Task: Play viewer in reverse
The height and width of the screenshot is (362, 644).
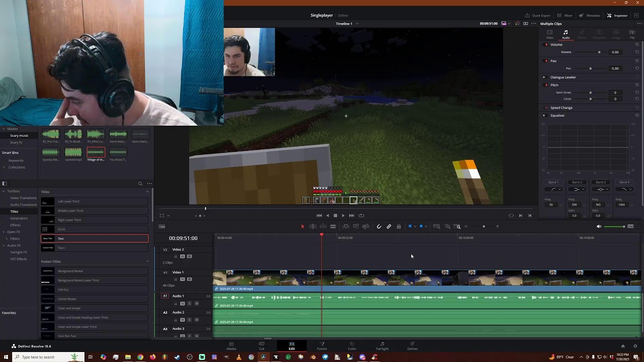Action: click(328, 216)
